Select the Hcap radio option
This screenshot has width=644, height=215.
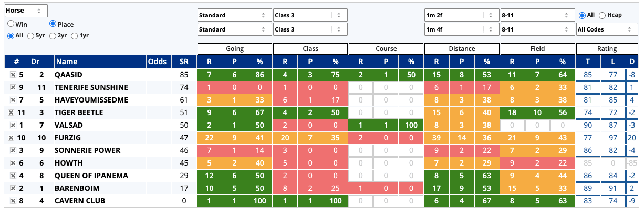point(602,15)
